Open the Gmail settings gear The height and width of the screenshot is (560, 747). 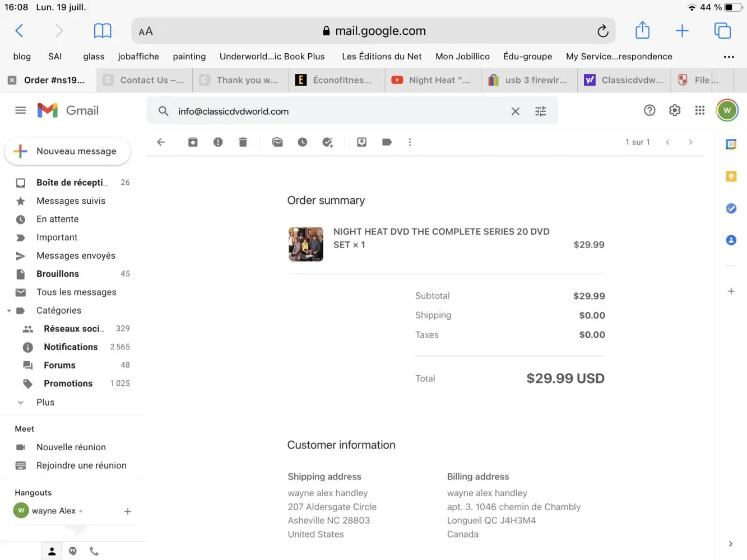tap(675, 110)
